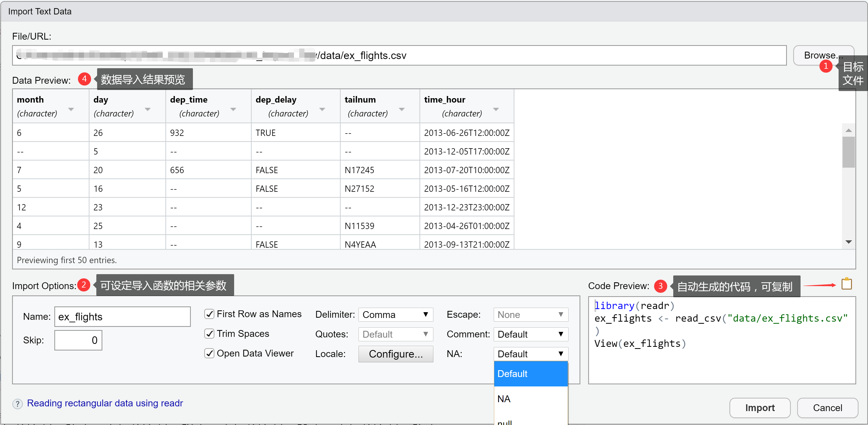The image size is (868, 425).
Task: Click cell 932 in dep_time column
Action: click(208, 133)
